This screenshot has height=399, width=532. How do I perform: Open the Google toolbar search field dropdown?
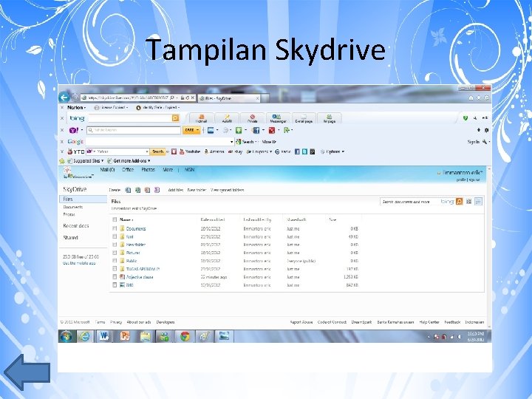click(232, 142)
